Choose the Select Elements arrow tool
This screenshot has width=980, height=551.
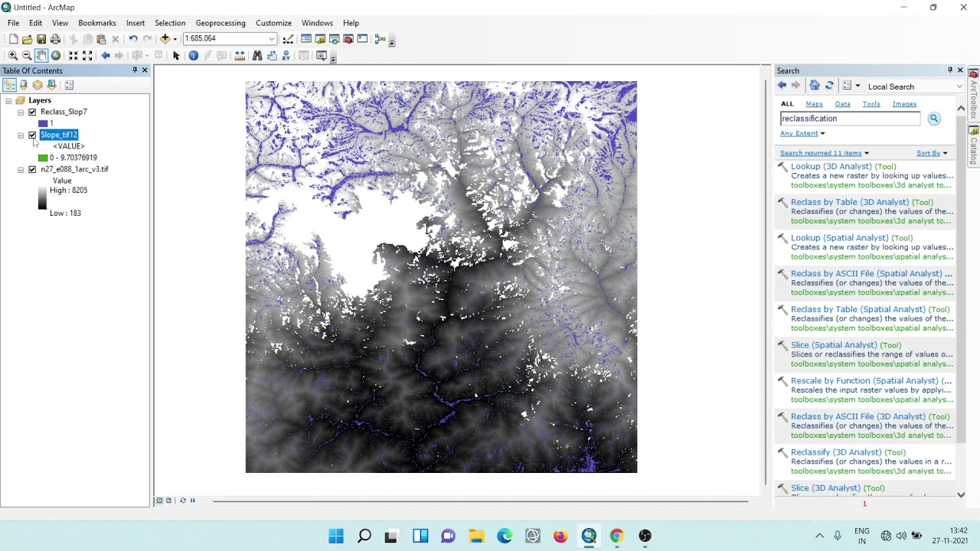176,56
